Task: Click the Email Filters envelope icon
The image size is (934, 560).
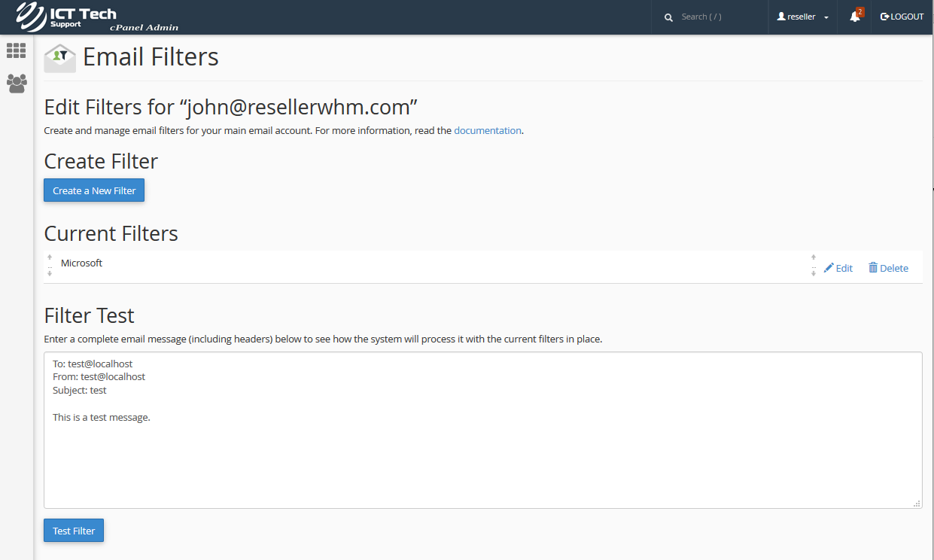Action: [60, 58]
